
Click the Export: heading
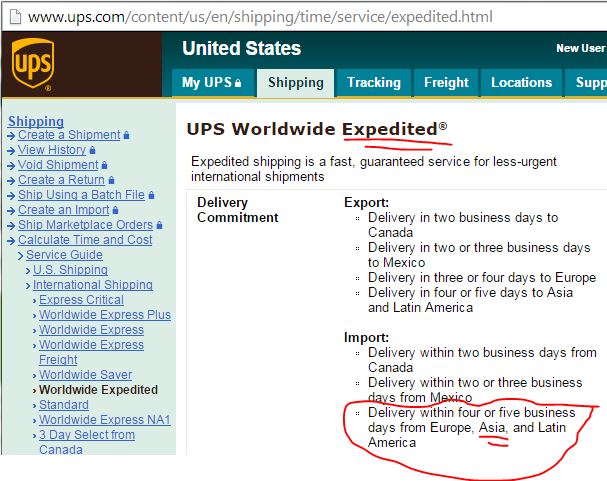[366, 202]
